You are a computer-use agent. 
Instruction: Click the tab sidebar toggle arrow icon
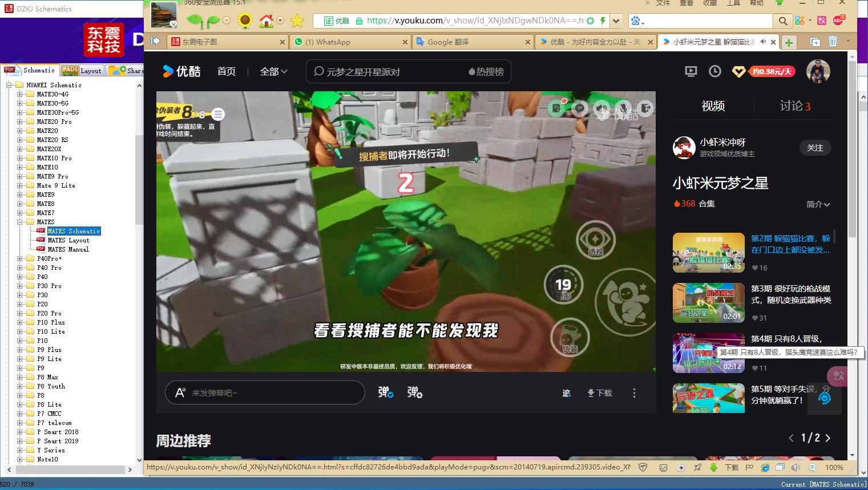pos(155,41)
